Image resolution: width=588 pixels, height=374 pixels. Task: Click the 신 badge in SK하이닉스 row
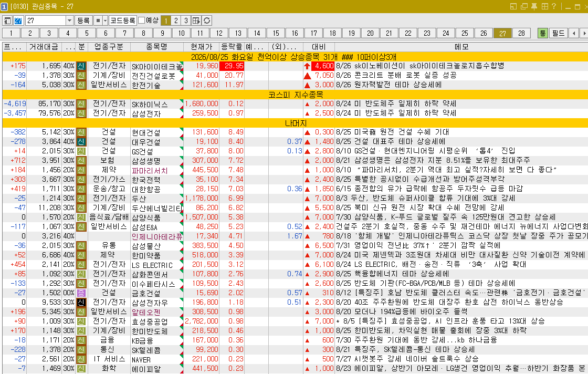[x=81, y=104]
